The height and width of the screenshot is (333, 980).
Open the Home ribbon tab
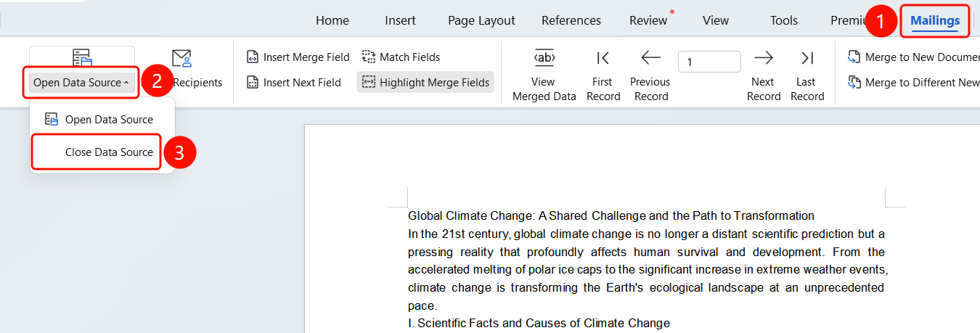coord(332,20)
